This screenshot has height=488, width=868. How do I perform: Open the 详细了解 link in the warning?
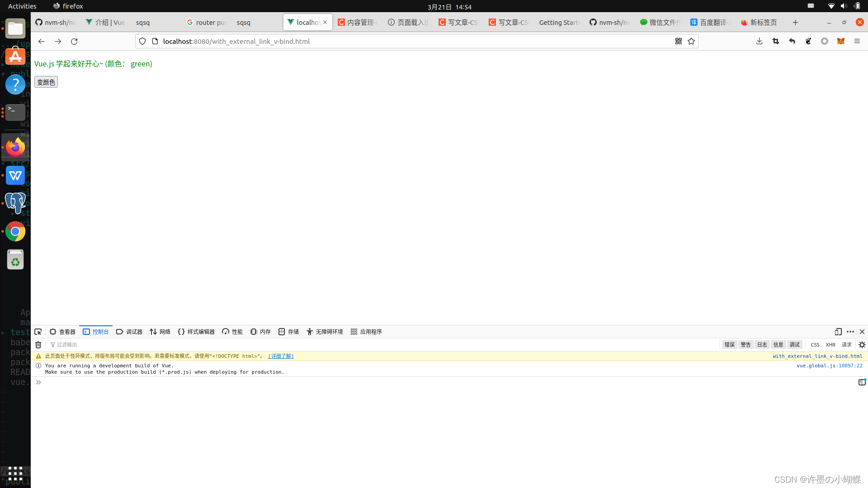[x=281, y=356]
